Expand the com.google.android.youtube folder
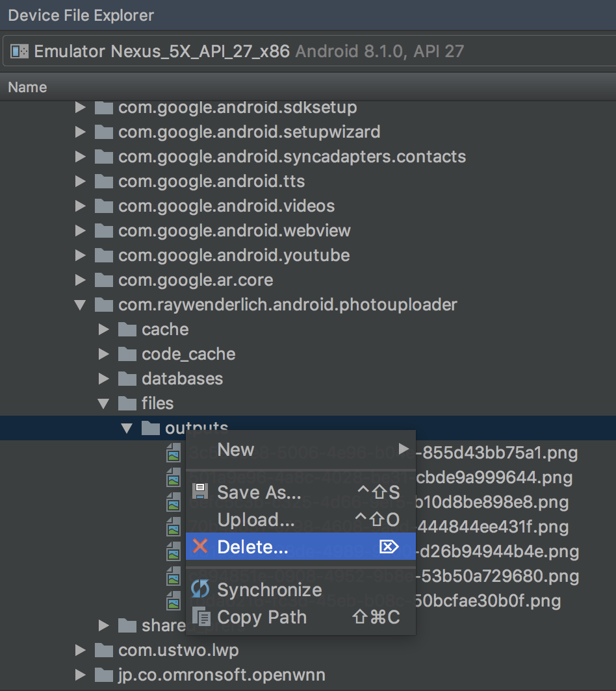 79,255
